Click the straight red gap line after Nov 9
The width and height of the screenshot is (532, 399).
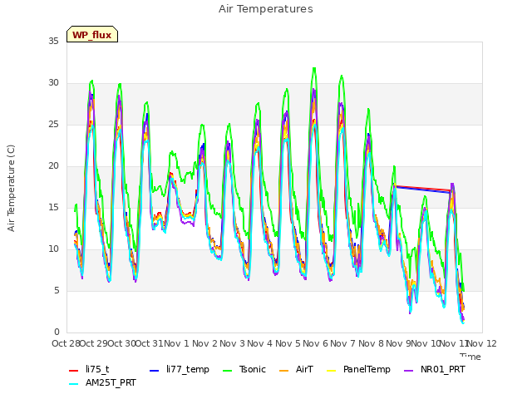(423, 189)
